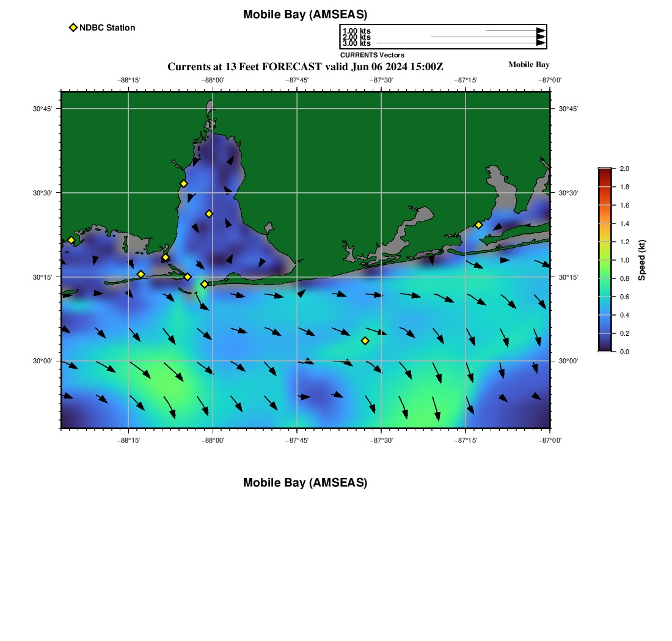Click the NDBC Station diamond in the legend
672x641 pixels.
pyautogui.click(x=73, y=27)
